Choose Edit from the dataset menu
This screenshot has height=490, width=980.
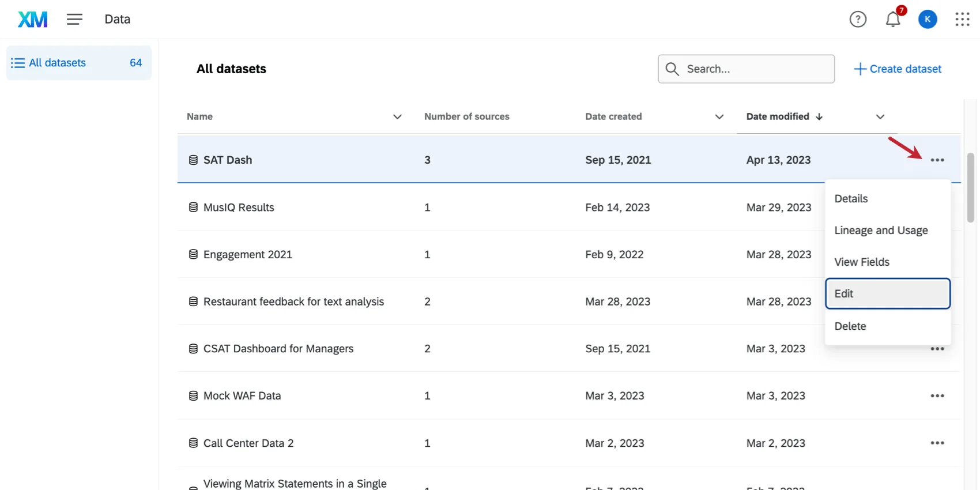[x=887, y=294]
